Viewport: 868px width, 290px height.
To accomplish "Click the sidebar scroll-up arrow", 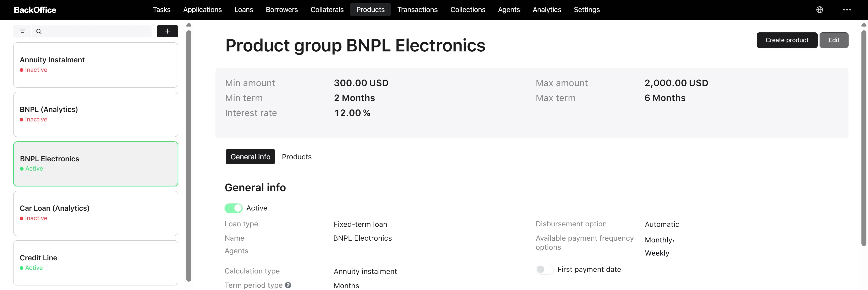I will click(189, 25).
